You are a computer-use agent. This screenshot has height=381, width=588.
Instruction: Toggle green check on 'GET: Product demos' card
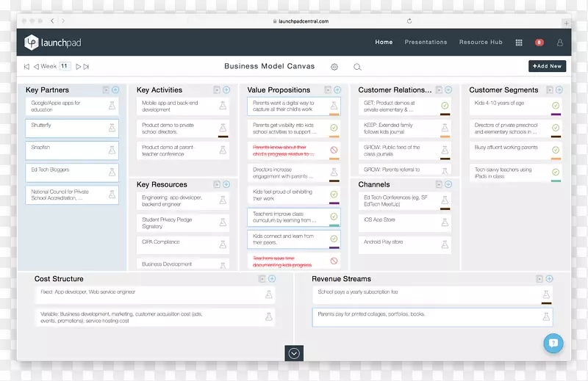(445, 106)
